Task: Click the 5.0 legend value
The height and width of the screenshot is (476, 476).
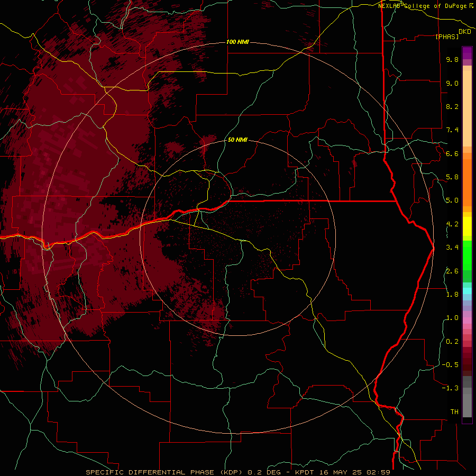Action: coord(452,200)
